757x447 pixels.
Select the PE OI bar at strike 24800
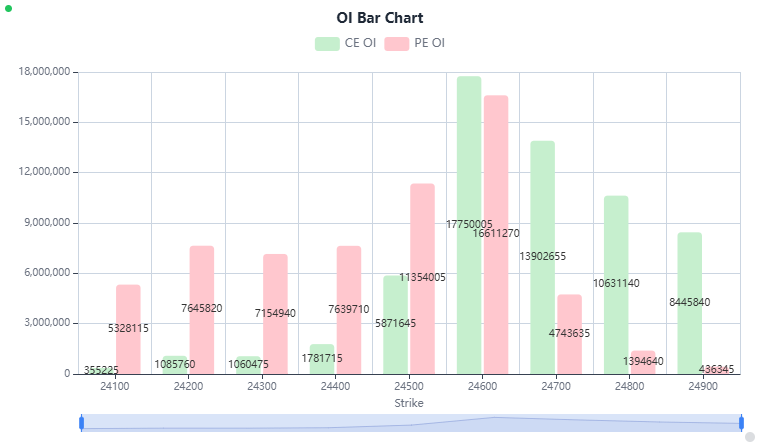pyautogui.click(x=643, y=362)
